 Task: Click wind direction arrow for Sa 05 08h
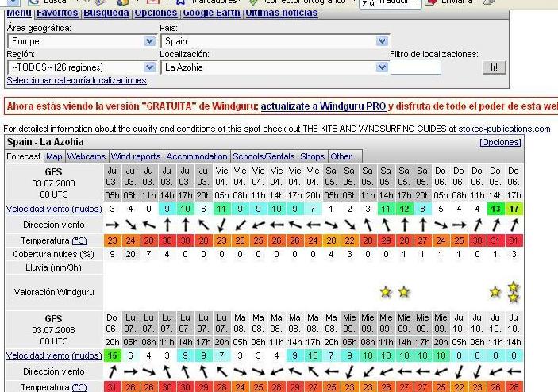click(x=349, y=225)
